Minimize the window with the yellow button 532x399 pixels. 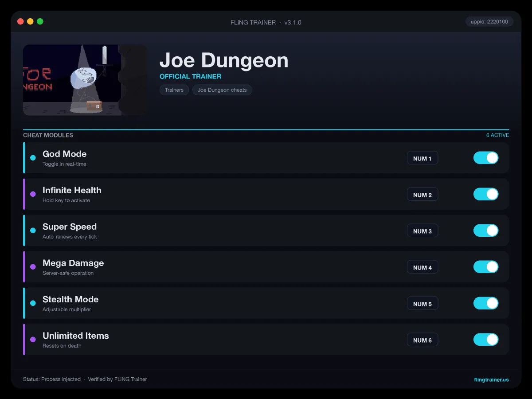[30, 21]
